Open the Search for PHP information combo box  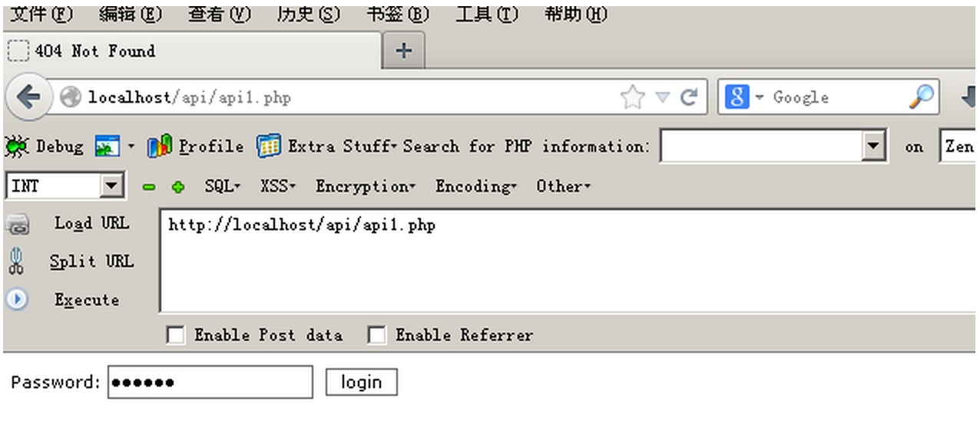[x=872, y=147]
